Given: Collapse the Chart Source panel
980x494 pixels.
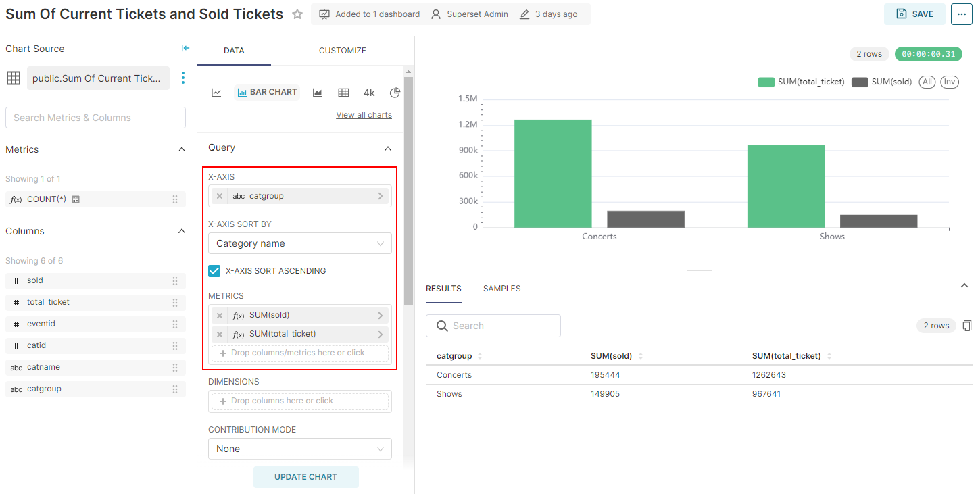Looking at the screenshot, I should (185, 48).
